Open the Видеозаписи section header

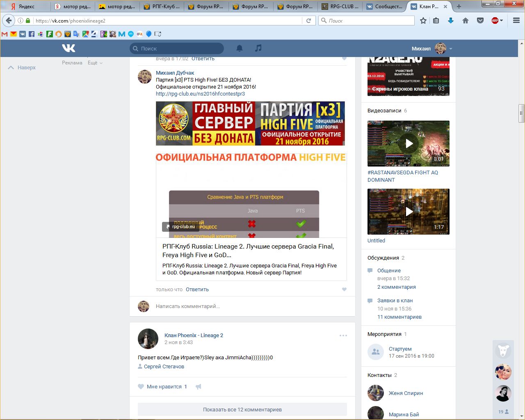[384, 111]
